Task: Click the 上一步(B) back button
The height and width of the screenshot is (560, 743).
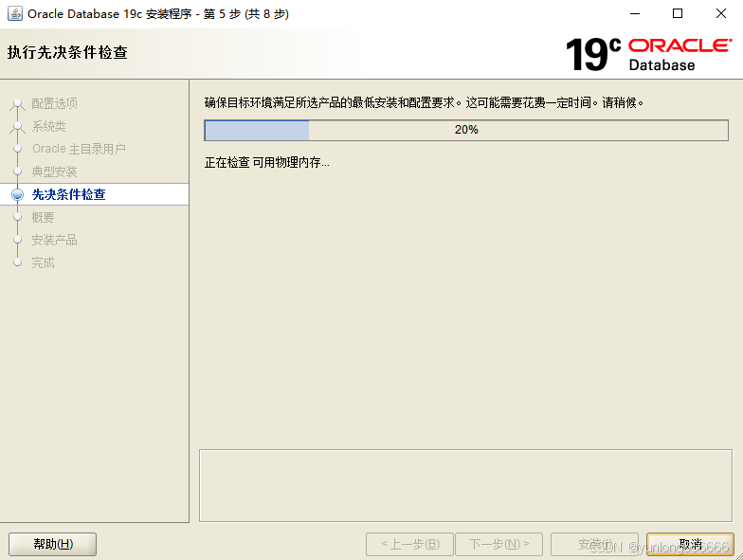Action: pyautogui.click(x=409, y=544)
